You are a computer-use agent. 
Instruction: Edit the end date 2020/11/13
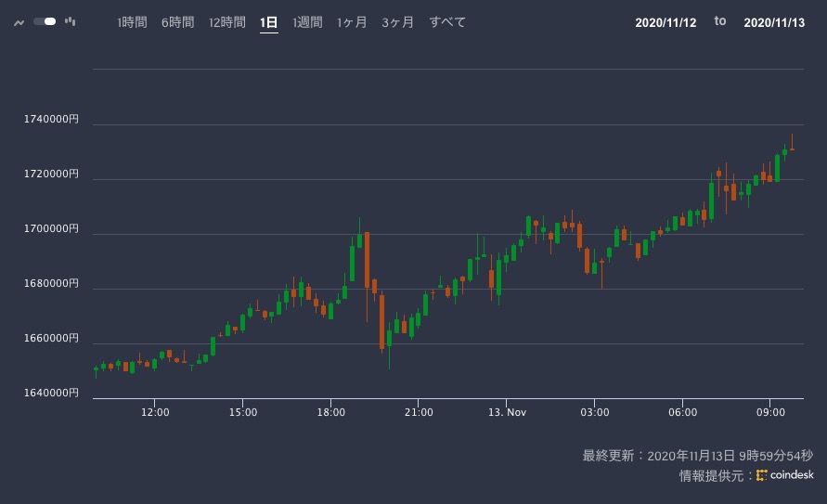[775, 23]
